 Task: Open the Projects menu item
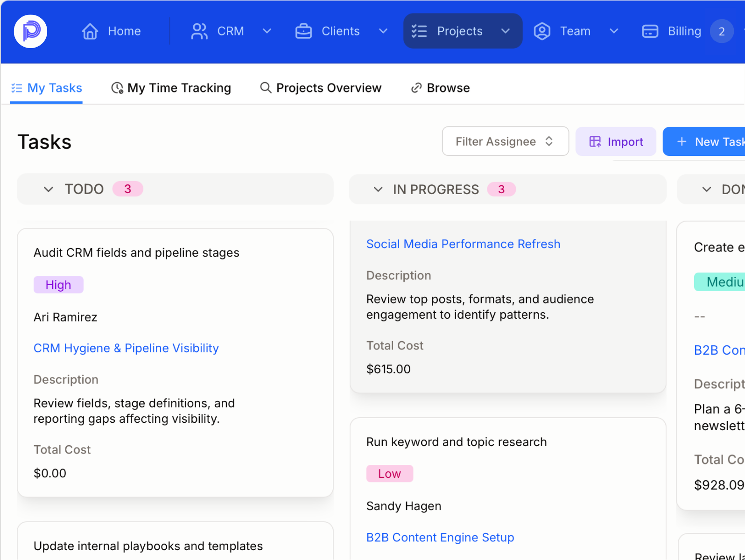coord(463,31)
